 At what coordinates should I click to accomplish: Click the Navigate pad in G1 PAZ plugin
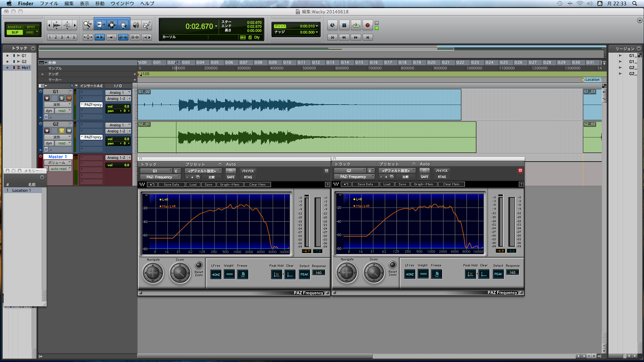(153, 274)
